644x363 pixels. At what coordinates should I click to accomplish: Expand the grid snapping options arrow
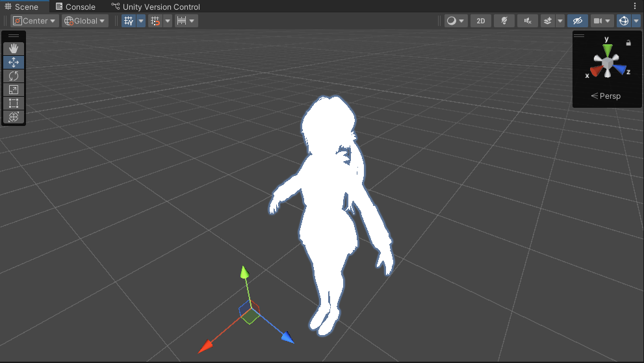168,21
